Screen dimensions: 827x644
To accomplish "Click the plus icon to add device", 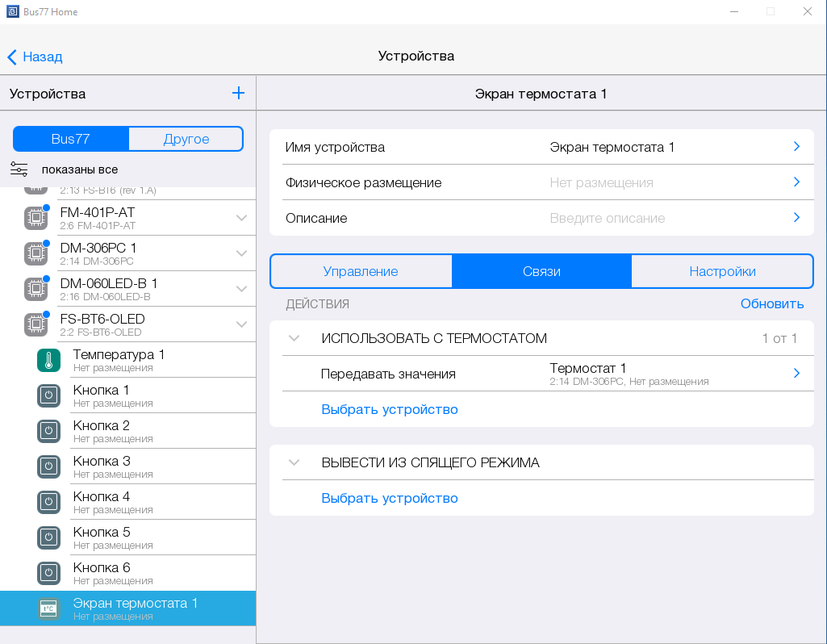I will click(238, 93).
